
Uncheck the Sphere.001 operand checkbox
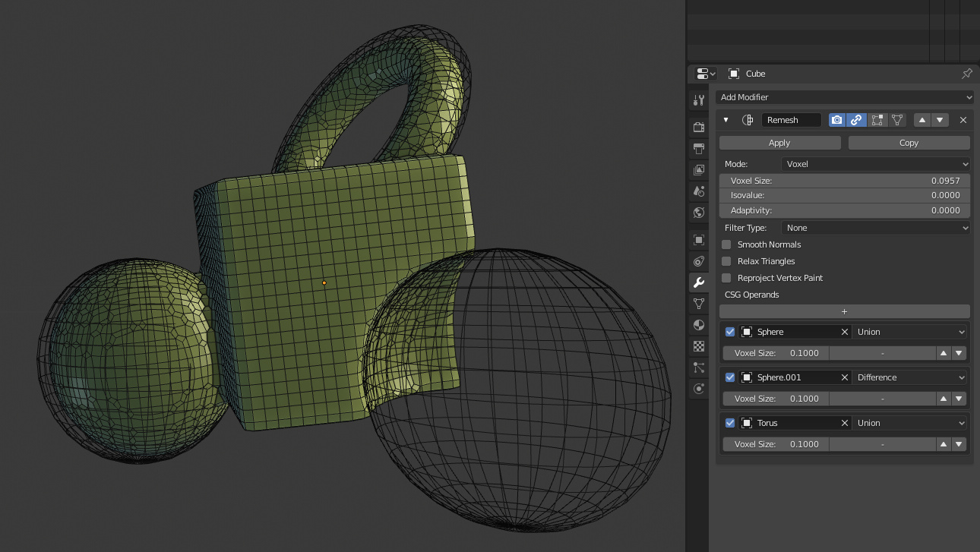(730, 377)
